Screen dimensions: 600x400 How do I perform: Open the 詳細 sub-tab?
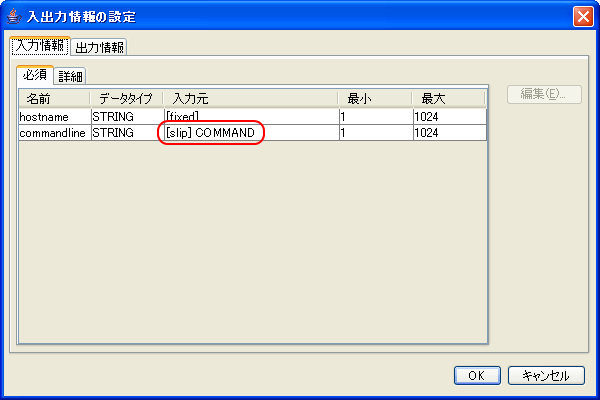[70, 77]
